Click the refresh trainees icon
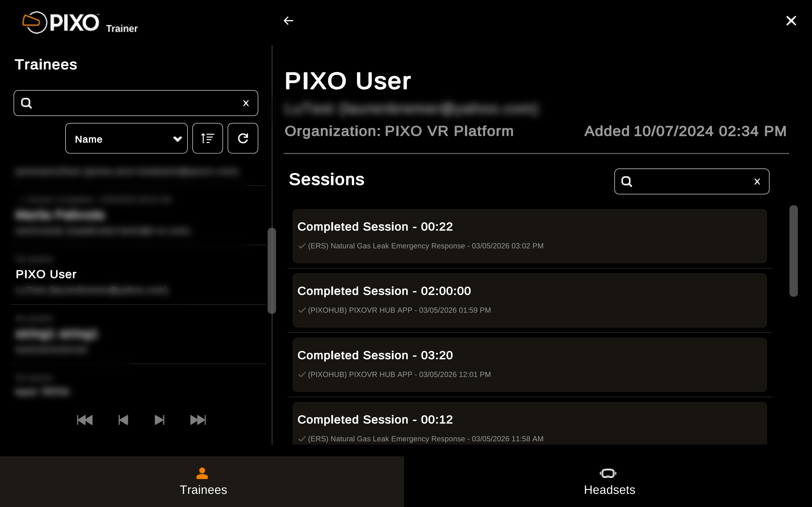The width and height of the screenshot is (812, 507). click(243, 138)
